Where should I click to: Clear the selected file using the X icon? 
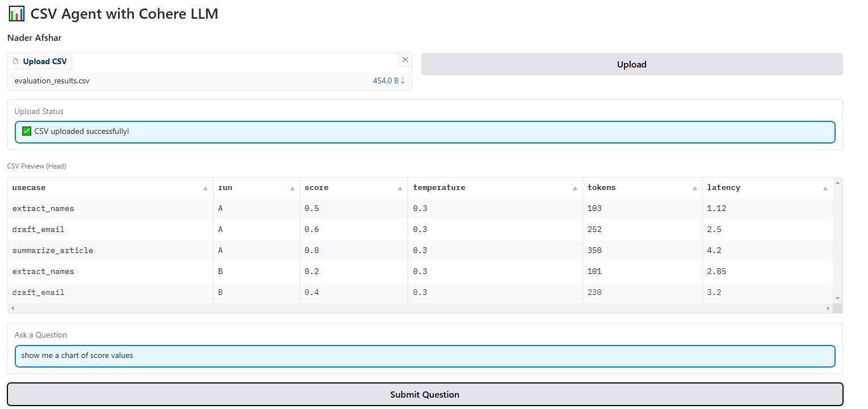(x=405, y=60)
